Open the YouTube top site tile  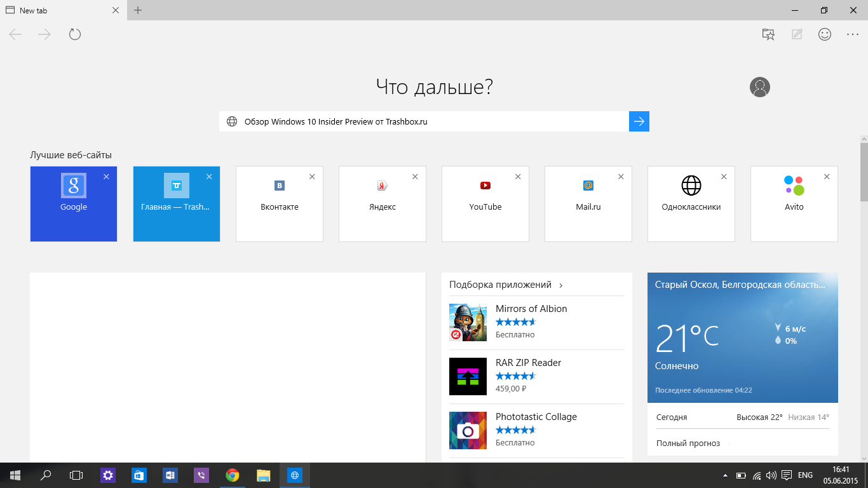click(485, 204)
